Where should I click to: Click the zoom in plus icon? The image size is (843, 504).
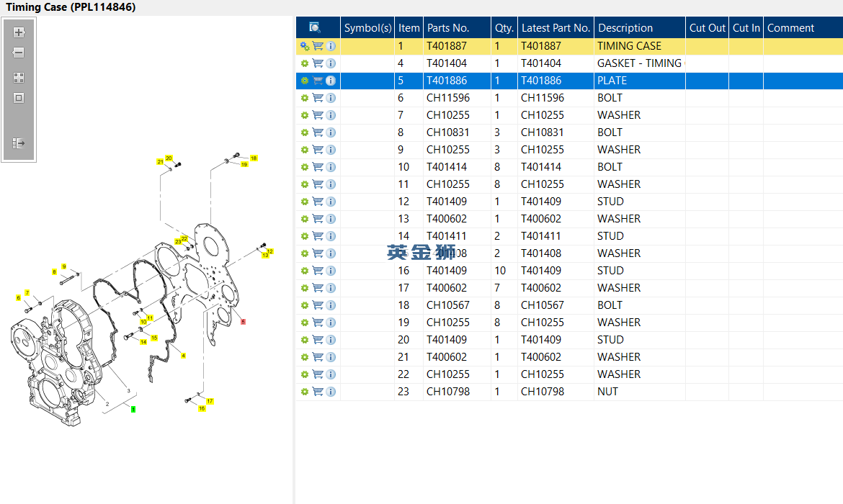tap(19, 32)
